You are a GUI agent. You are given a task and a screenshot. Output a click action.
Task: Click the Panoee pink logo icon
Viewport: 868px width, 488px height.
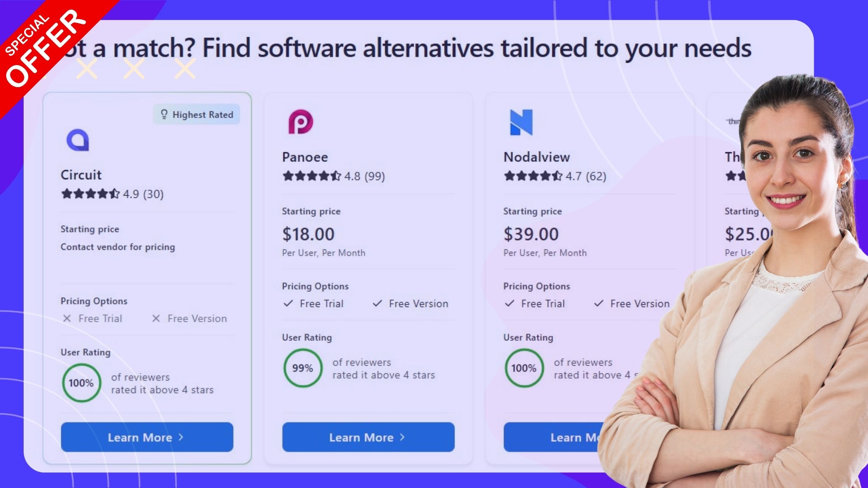301,122
